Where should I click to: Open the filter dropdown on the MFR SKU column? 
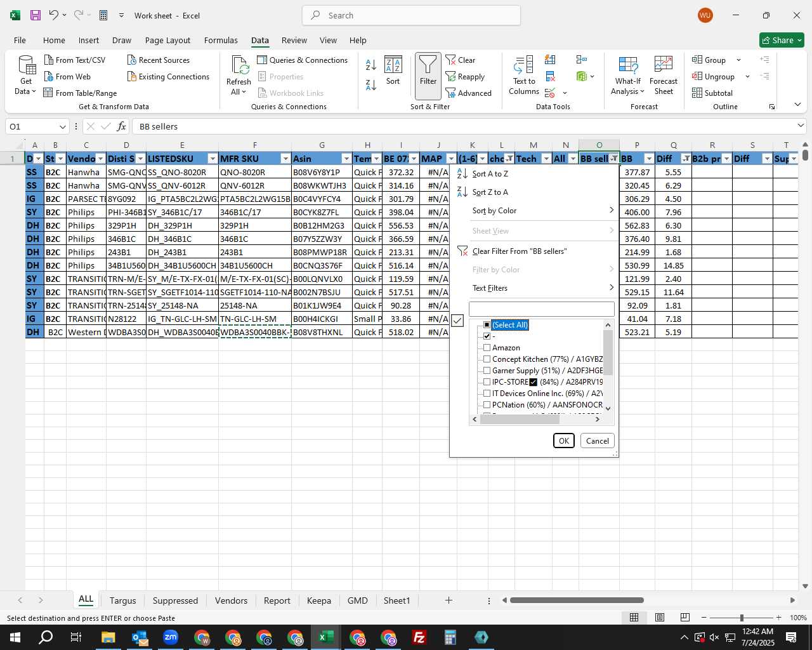tap(285, 159)
